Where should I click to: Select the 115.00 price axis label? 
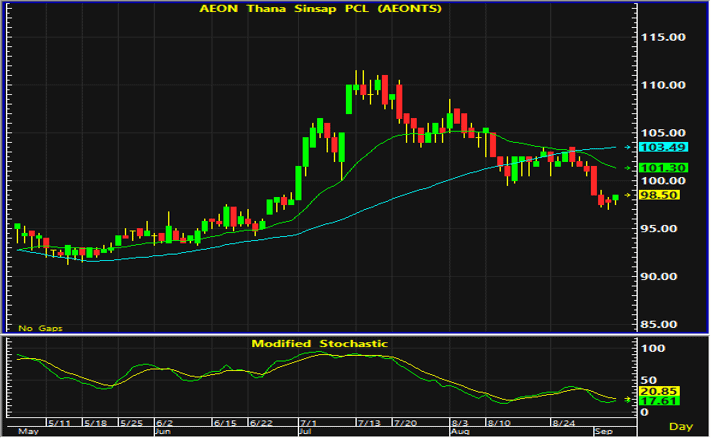pyautogui.click(x=663, y=37)
